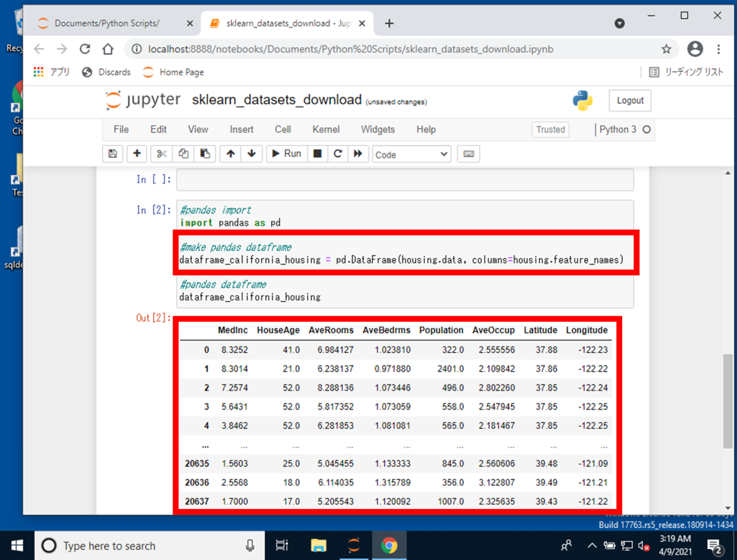The height and width of the screenshot is (560, 737).
Task: Show hidden system tray icons chevron
Action: 592,545
